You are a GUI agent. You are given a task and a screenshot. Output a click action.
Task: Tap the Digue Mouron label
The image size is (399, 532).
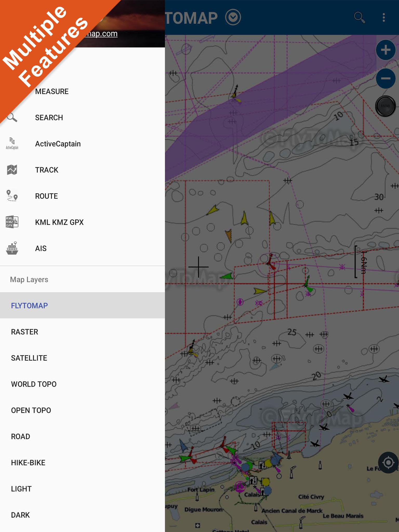tap(203, 509)
